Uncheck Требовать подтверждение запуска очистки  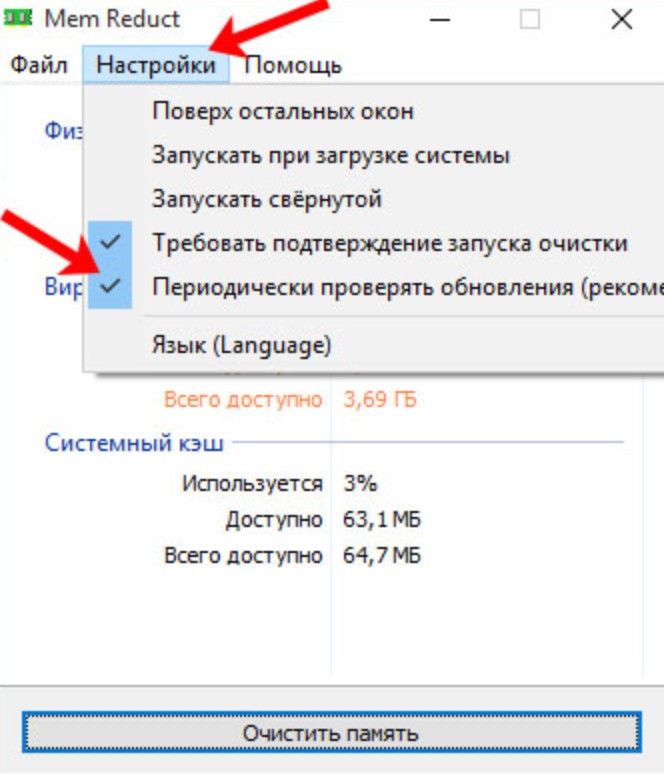tap(375, 243)
